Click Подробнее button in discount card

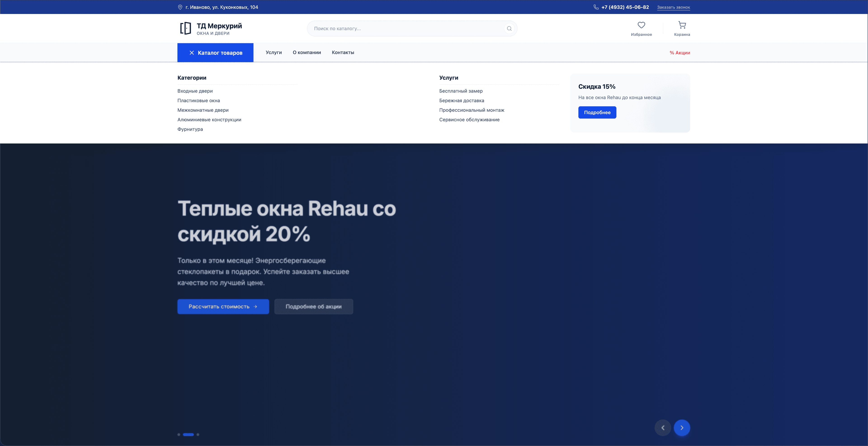click(x=597, y=112)
